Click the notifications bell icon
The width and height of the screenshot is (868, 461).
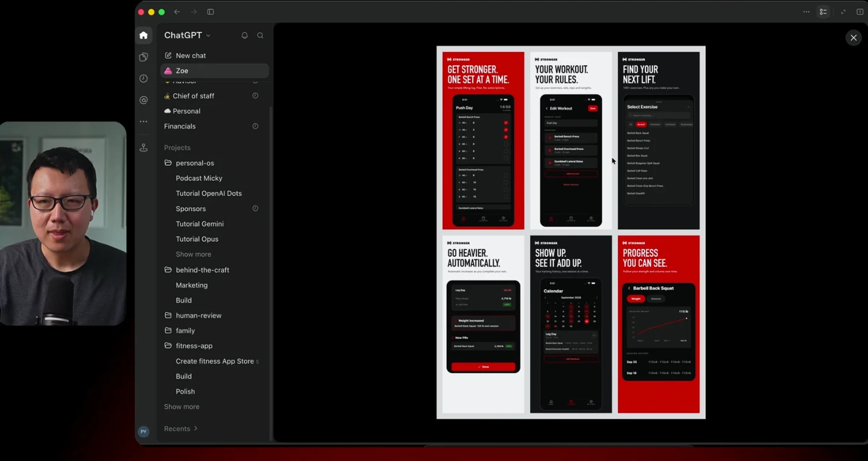(x=245, y=36)
